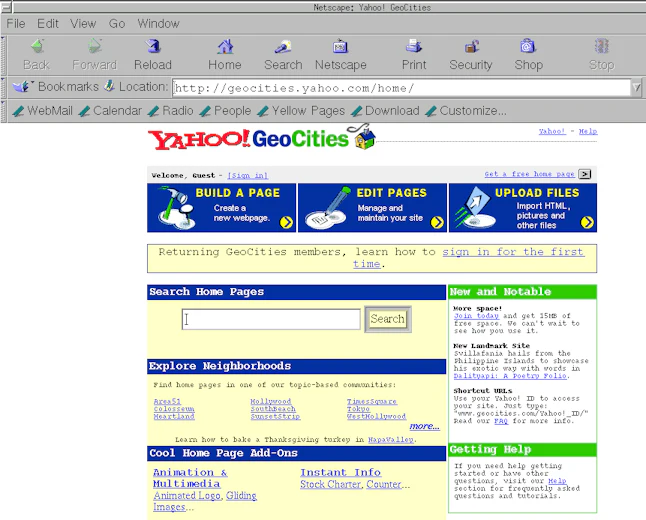Stop page loading with Stop icon
The height and width of the screenshot is (520, 646).
tap(602, 47)
